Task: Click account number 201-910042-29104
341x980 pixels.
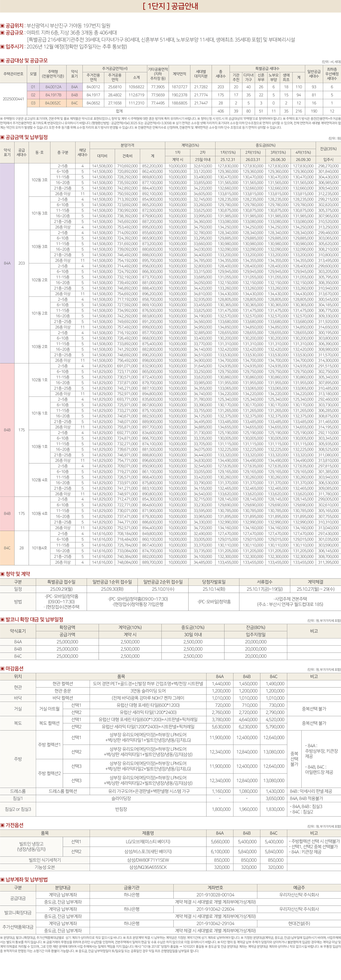Action: pos(215,923)
